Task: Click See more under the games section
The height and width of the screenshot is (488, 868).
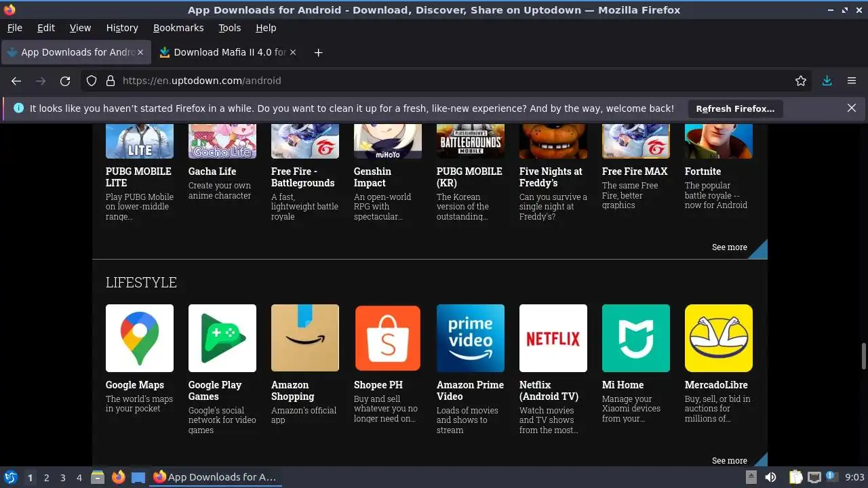Action: click(730, 247)
